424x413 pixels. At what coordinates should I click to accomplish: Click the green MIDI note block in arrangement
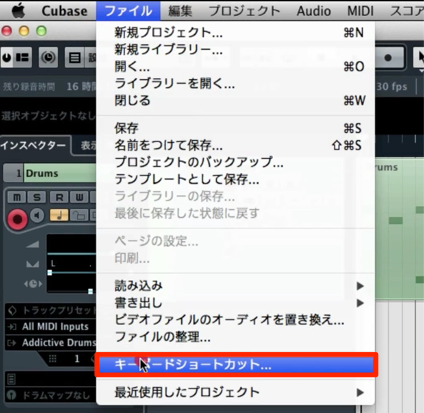(396, 220)
